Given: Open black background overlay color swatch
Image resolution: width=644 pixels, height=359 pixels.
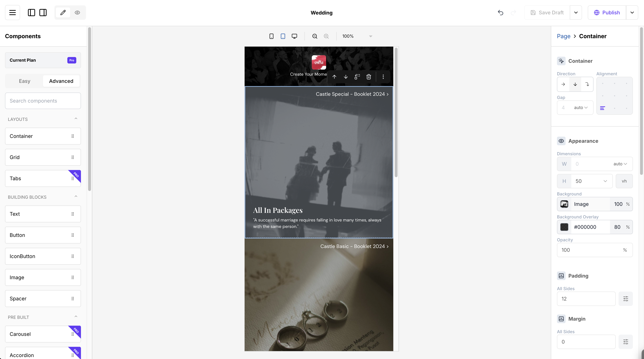Looking at the screenshot, I should [x=564, y=227].
